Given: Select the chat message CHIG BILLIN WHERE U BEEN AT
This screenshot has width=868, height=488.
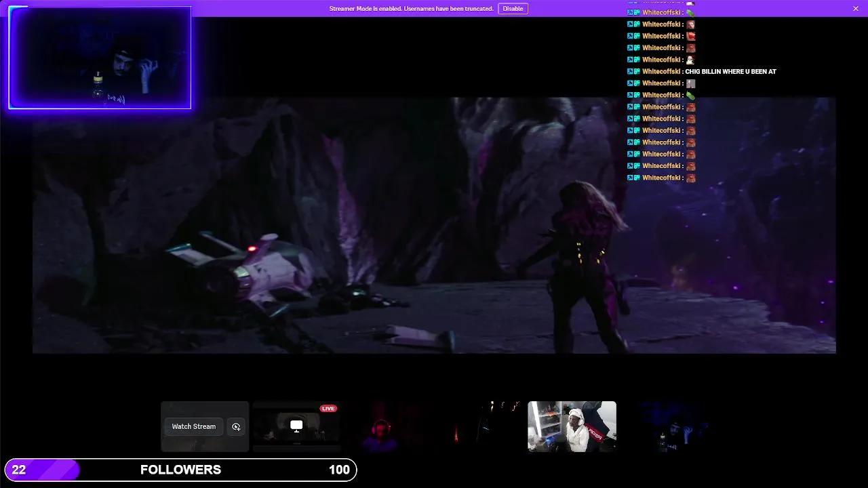Looking at the screenshot, I should coord(730,71).
